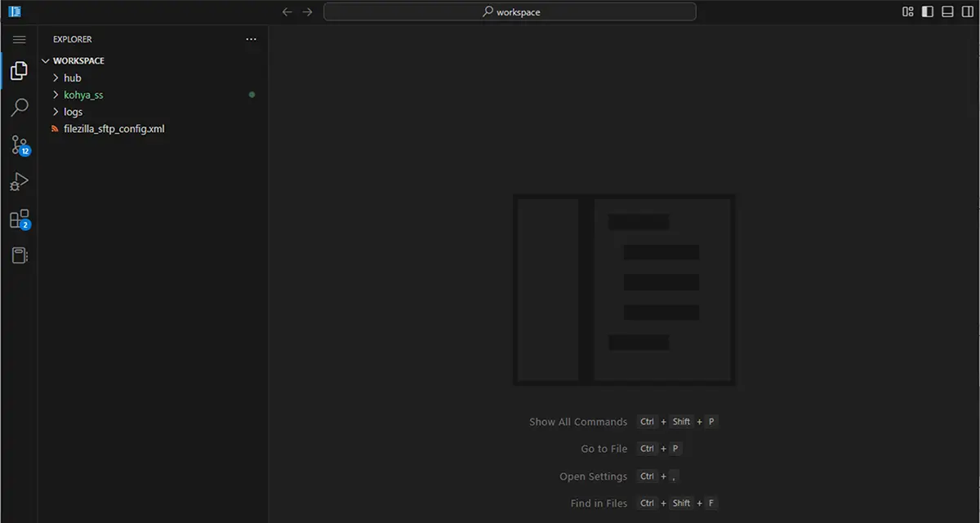Select the logs folder name
980x523 pixels.
(73, 112)
